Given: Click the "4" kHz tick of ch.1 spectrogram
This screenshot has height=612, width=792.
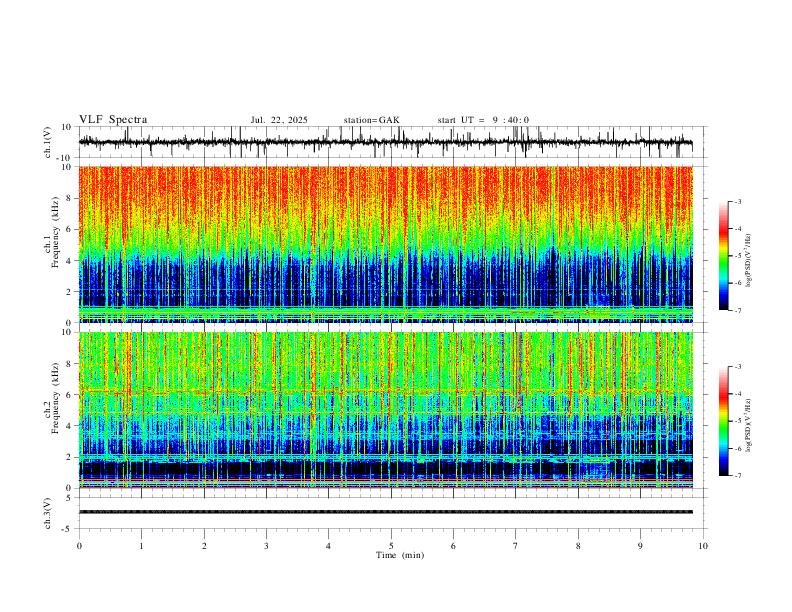Looking at the screenshot, I should [70, 261].
